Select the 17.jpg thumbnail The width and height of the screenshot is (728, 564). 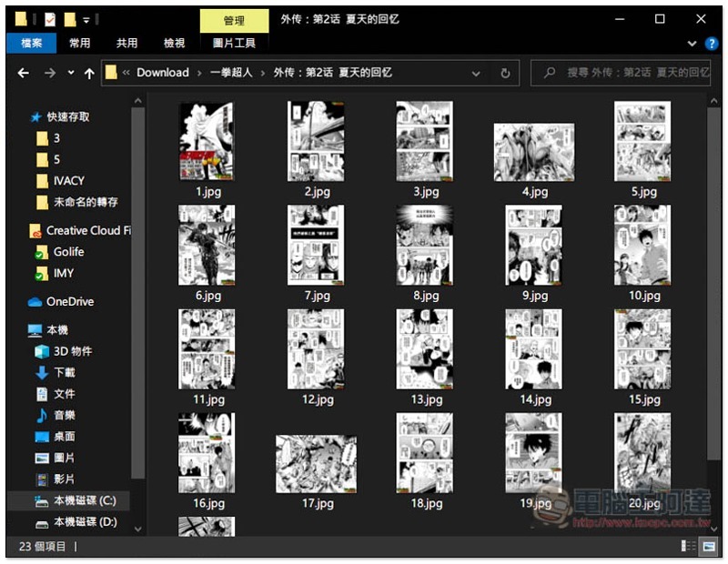[316, 464]
